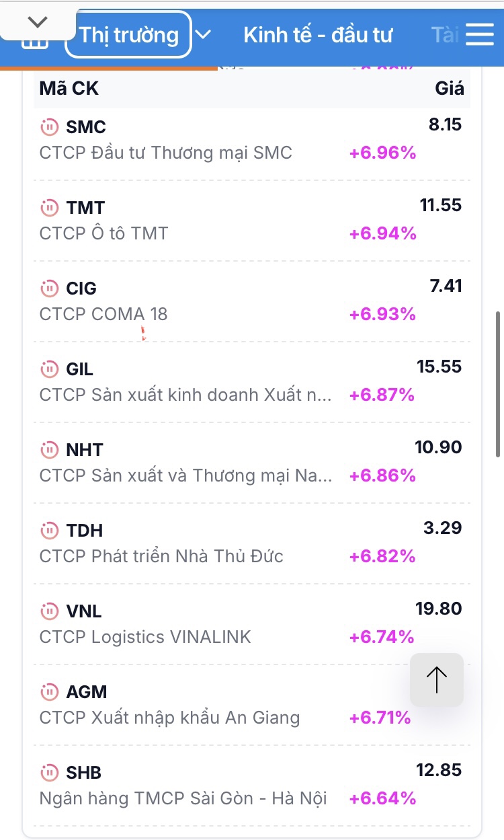
Task: Click the round icon beside VNL ticker
Action: coord(49,611)
